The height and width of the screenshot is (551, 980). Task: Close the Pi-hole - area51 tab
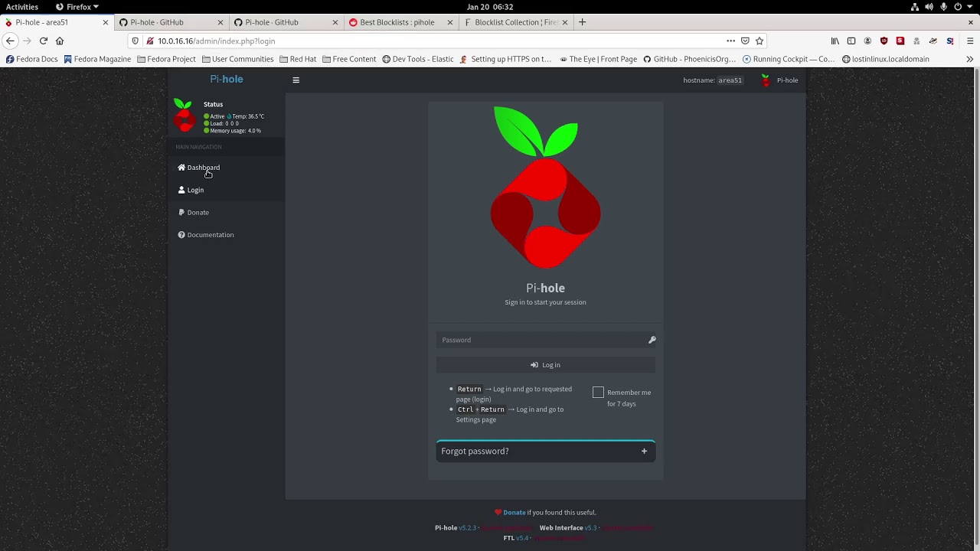pos(106,22)
